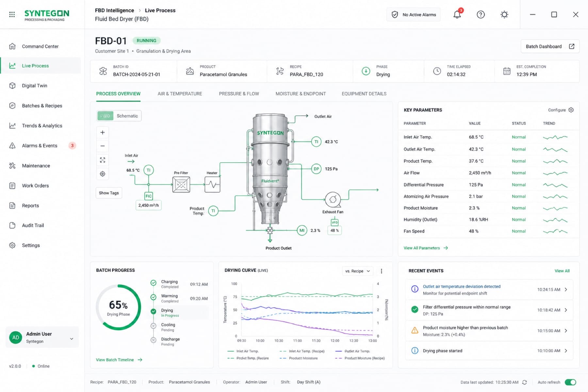Toggle the Auto refresh switch

point(570,382)
